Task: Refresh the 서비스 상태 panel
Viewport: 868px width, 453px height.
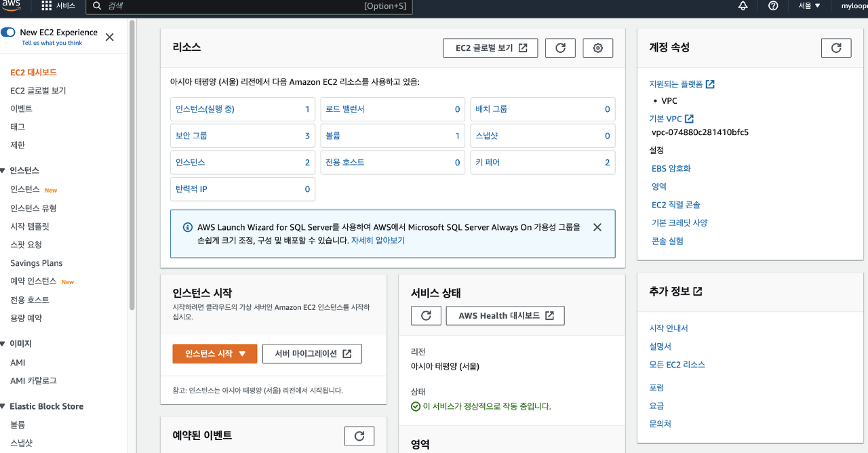Action: 426,316
